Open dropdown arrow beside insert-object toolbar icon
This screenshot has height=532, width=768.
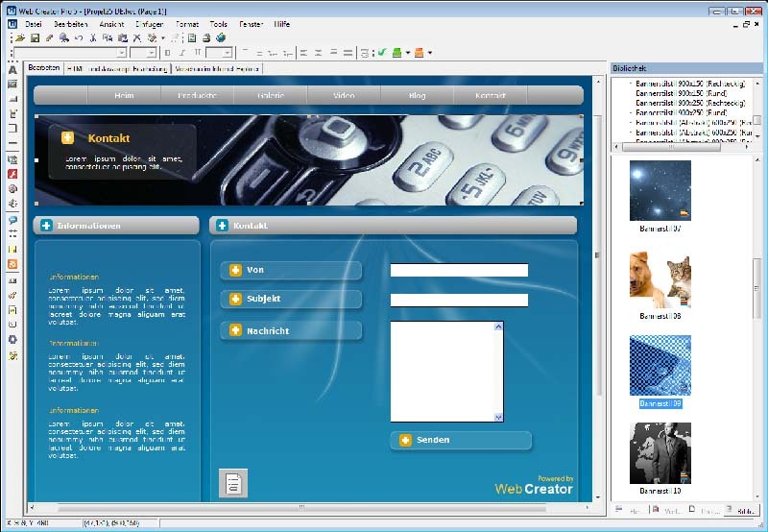[x=162, y=37]
